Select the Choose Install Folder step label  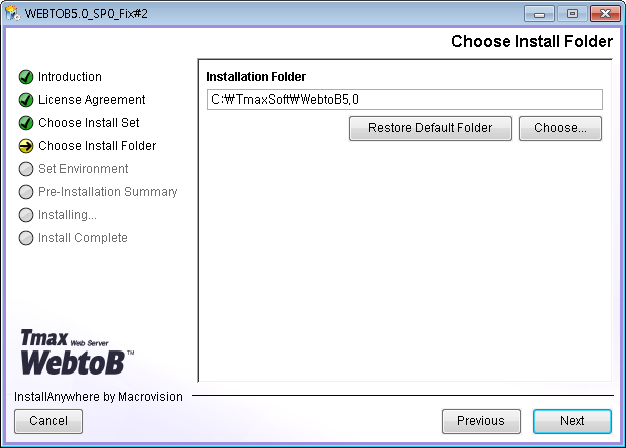pos(97,146)
